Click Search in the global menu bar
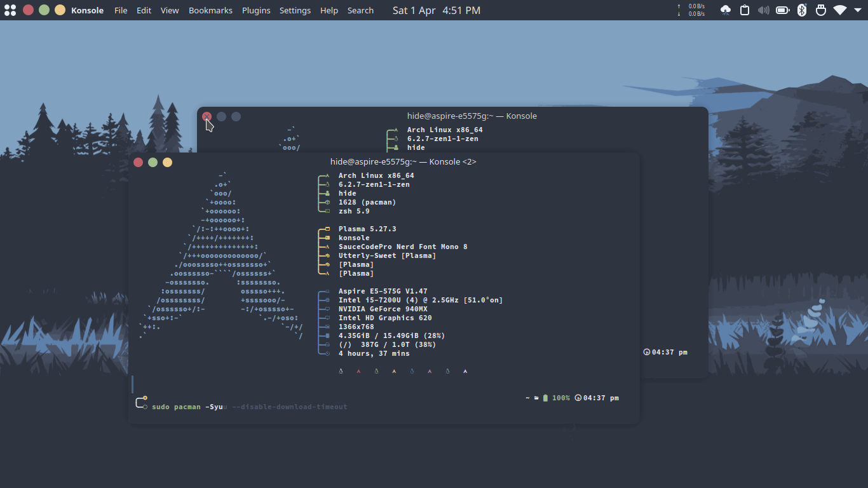 tap(360, 10)
